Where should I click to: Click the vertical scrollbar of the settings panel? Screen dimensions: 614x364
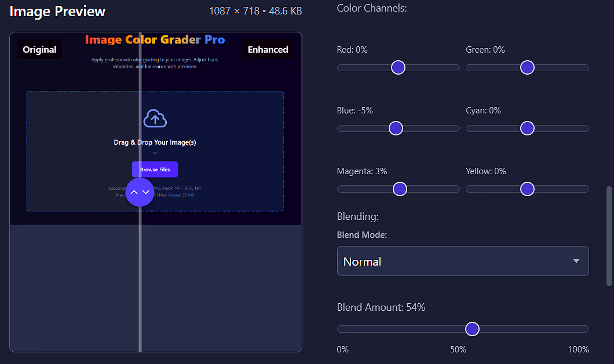pos(609,236)
